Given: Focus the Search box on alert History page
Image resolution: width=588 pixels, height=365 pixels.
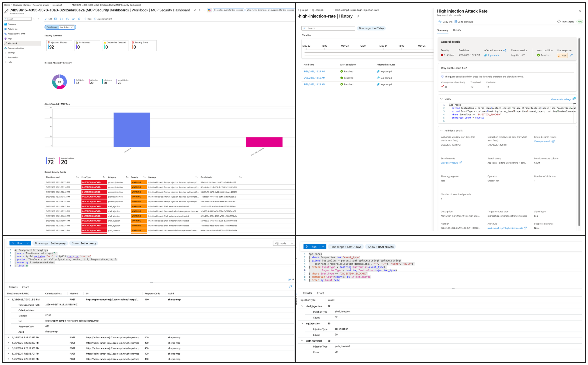Looking at the screenshot, I should [328, 29].
